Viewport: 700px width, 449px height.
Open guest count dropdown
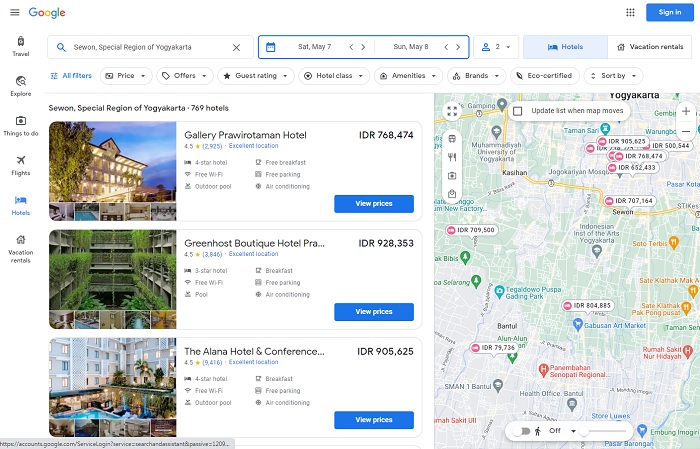click(x=496, y=47)
